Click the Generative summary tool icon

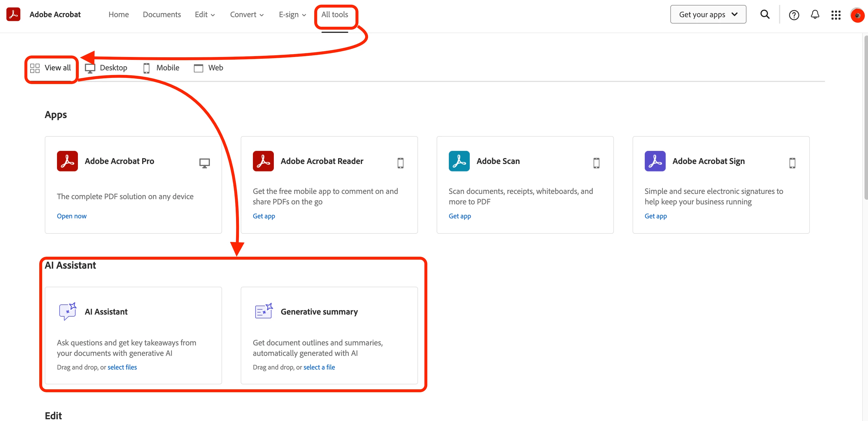click(263, 311)
